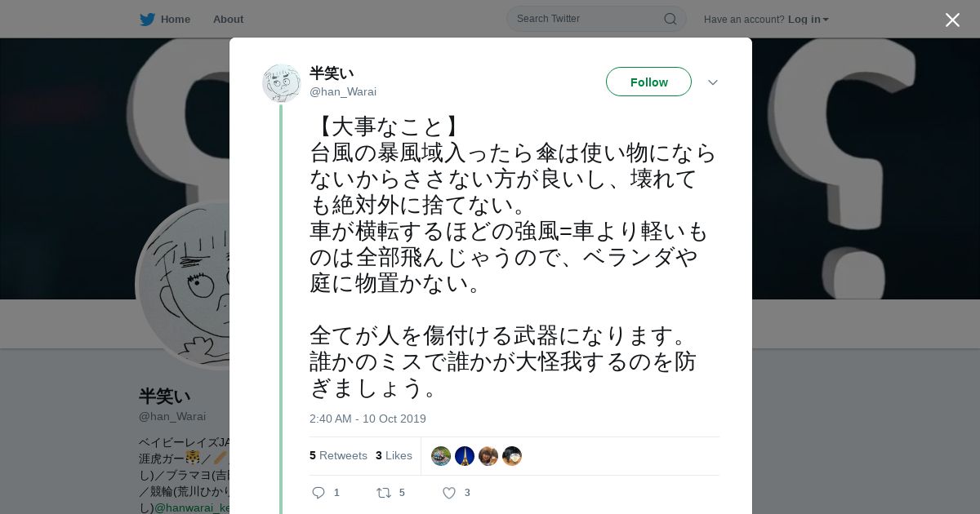This screenshot has height=514, width=980.
Task: Expand the tweet options chevron
Action: click(x=712, y=82)
